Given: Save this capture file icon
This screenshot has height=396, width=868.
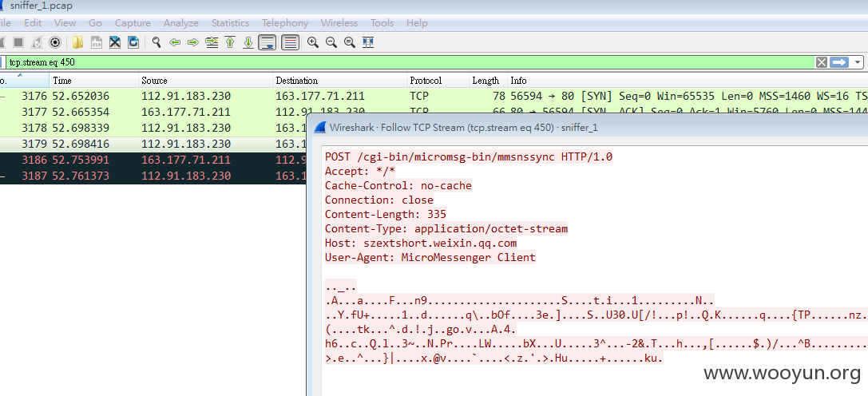Looking at the screenshot, I should 97,42.
